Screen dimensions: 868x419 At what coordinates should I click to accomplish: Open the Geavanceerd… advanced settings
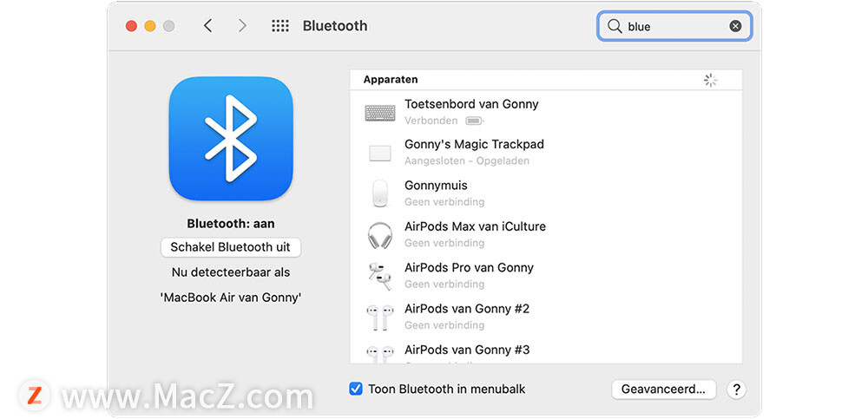(663, 390)
